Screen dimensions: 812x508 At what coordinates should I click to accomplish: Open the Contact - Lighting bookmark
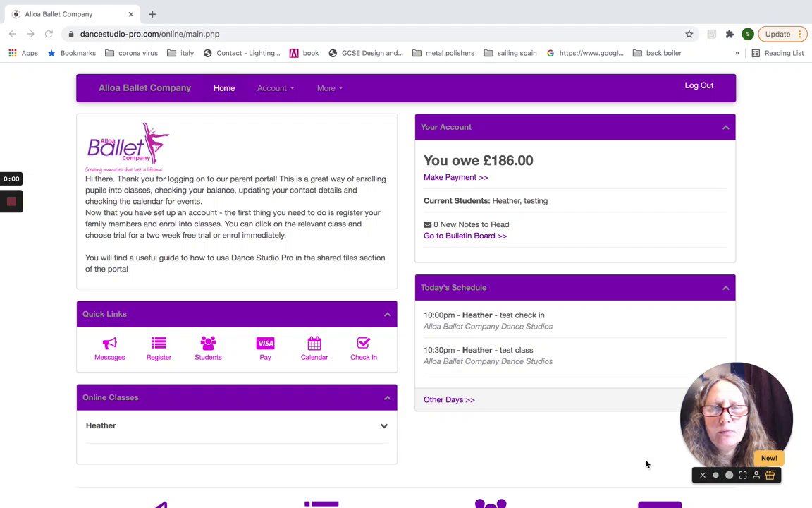pos(242,53)
